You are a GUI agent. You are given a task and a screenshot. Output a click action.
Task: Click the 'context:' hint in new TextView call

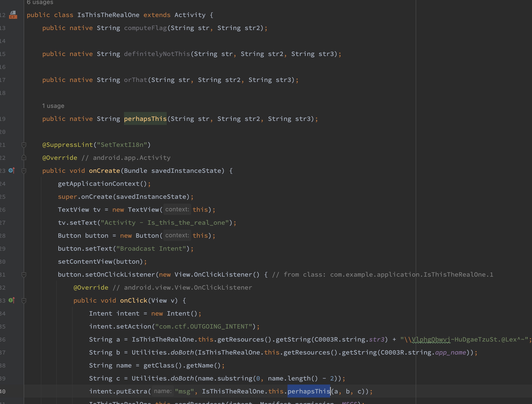point(177,210)
